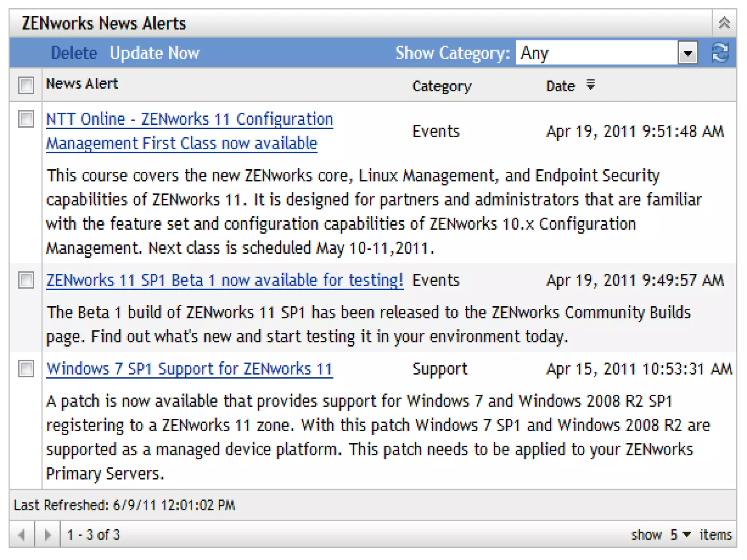The height and width of the screenshot is (560, 747).
Task: Click the News Alert column header
Action: (82, 84)
